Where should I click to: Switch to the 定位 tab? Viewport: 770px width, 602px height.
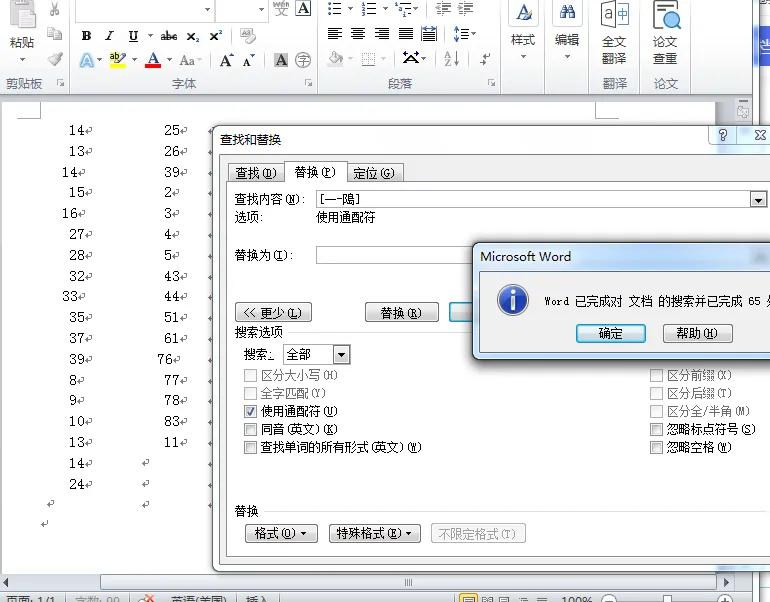pos(374,173)
